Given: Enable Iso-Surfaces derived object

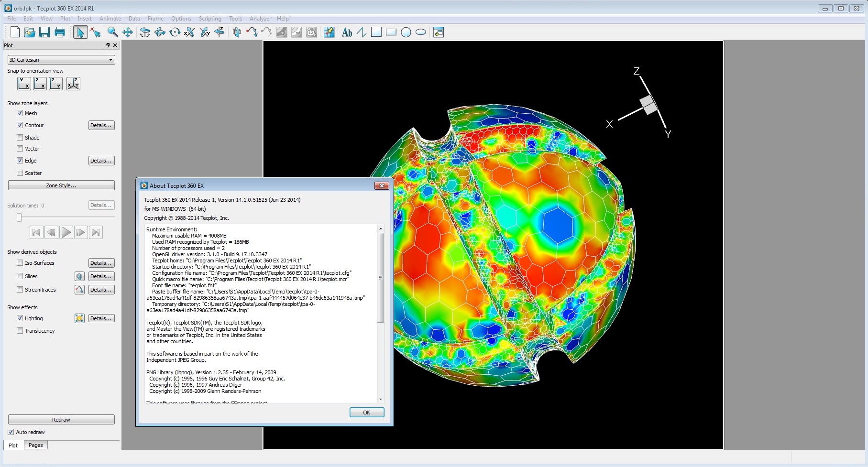Looking at the screenshot, I should click(20, 263).
